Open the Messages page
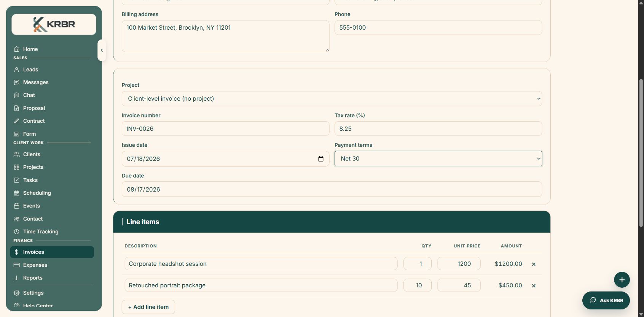 52,82
